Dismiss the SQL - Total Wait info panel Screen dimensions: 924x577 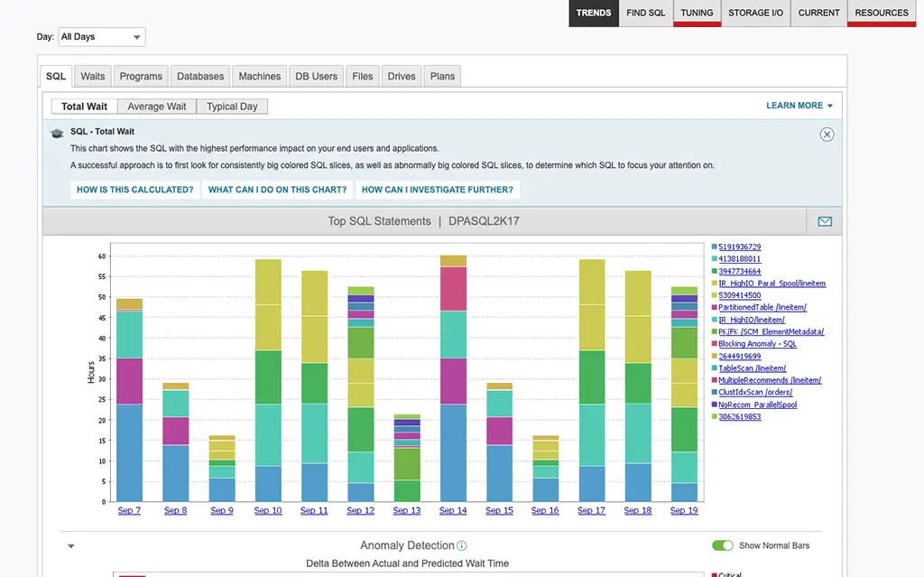pos(827,134)
